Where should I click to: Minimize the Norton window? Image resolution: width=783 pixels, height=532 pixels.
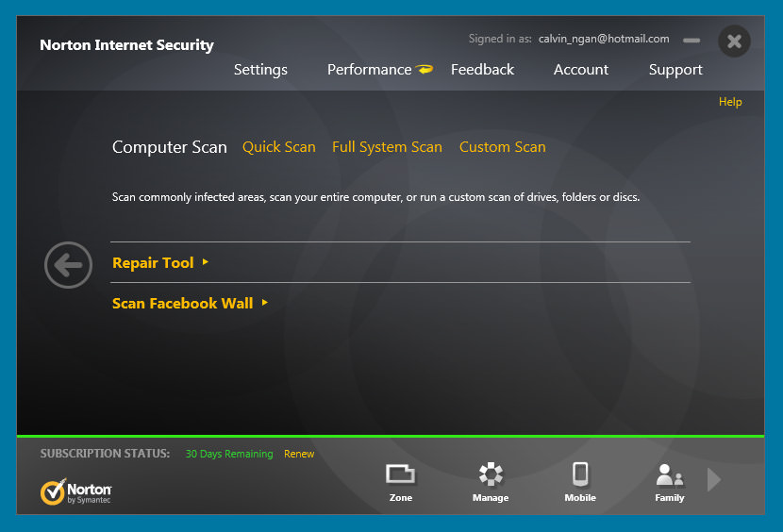click(691, 40)
